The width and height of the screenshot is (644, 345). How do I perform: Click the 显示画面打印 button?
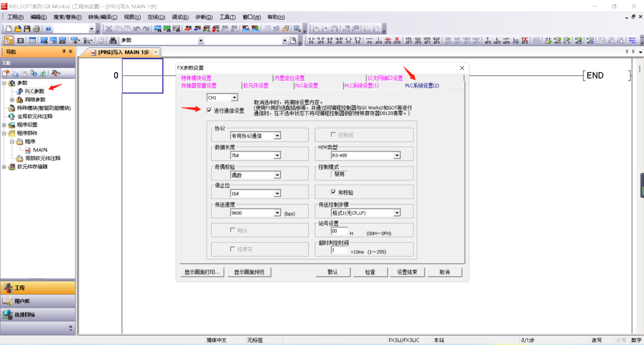(x=202, y=272)
